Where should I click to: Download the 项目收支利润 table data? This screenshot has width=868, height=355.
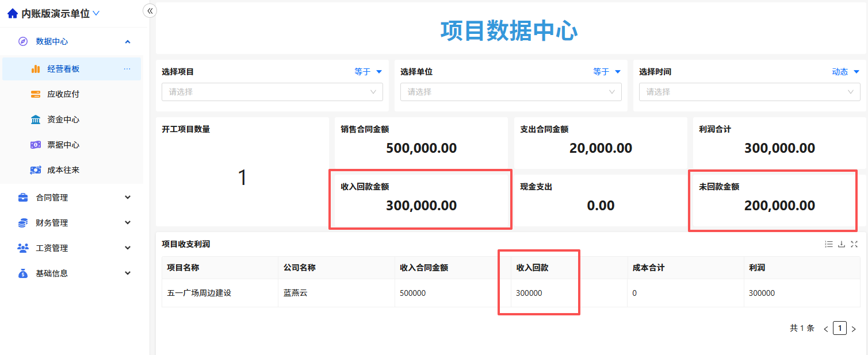pos(841,244)
